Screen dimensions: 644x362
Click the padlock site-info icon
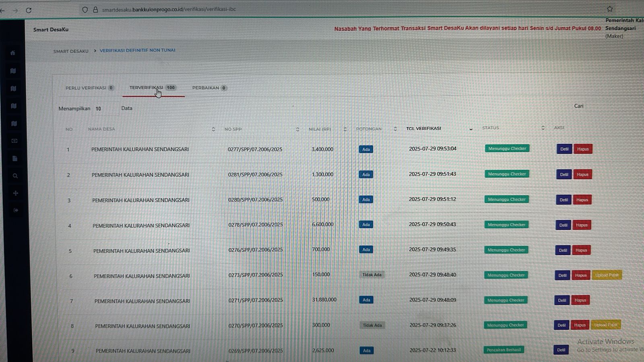click(x=95, y=10)
